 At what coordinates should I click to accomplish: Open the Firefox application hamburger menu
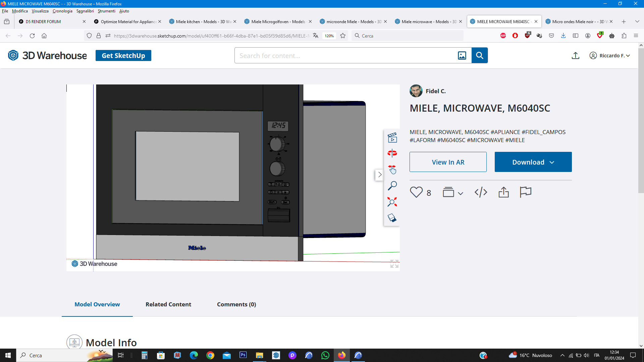point(636,36)
